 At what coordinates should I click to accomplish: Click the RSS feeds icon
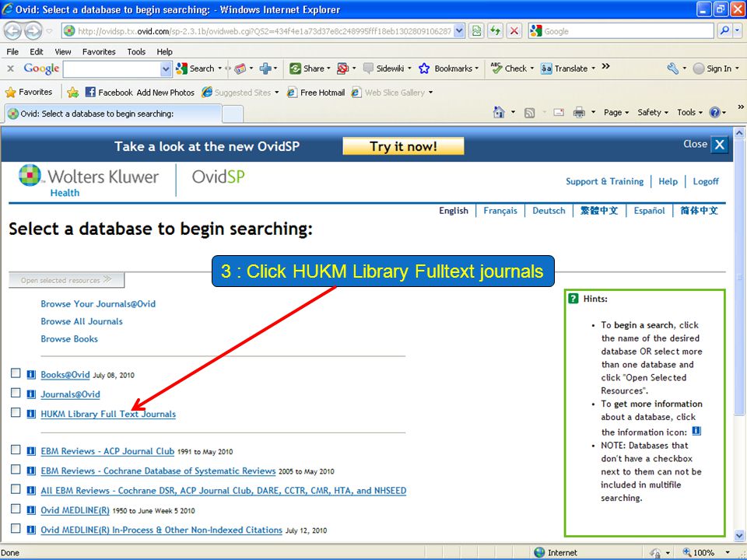529,113
